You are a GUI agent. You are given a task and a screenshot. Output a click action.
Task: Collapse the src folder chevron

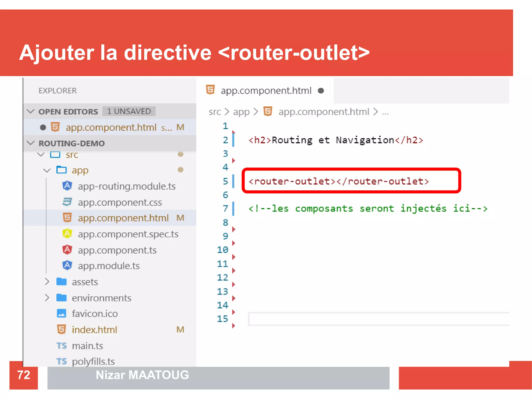pos(41,155)
